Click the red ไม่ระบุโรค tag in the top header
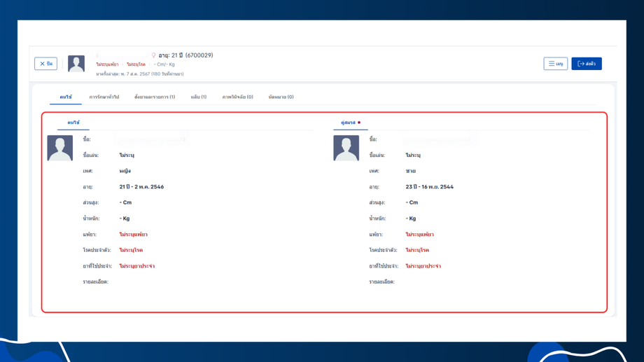The height and width of the screenshot is (362, 644). point(136,64)
